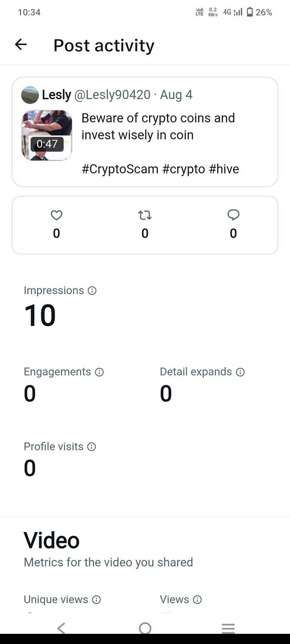Tap the Android back navigation button
Viewport: 290px width, 644px height.
(x=61, y=628)
